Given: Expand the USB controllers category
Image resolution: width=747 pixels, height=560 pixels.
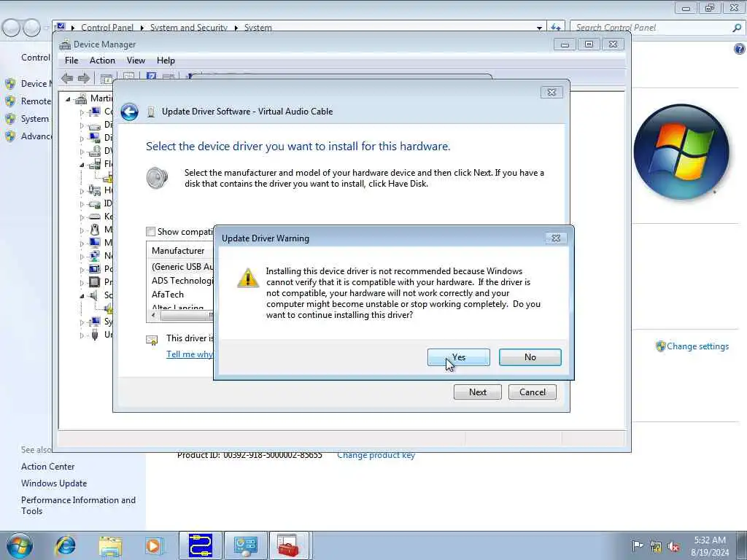Looking at the screenshot, I should [82, 335].
